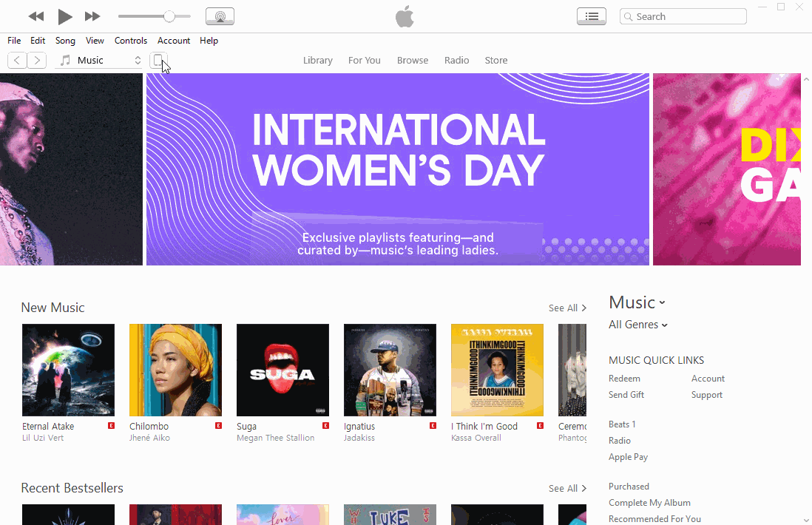Open the I Think I'm Good album cover
The image size is (812, 525).
coord(497,370)
